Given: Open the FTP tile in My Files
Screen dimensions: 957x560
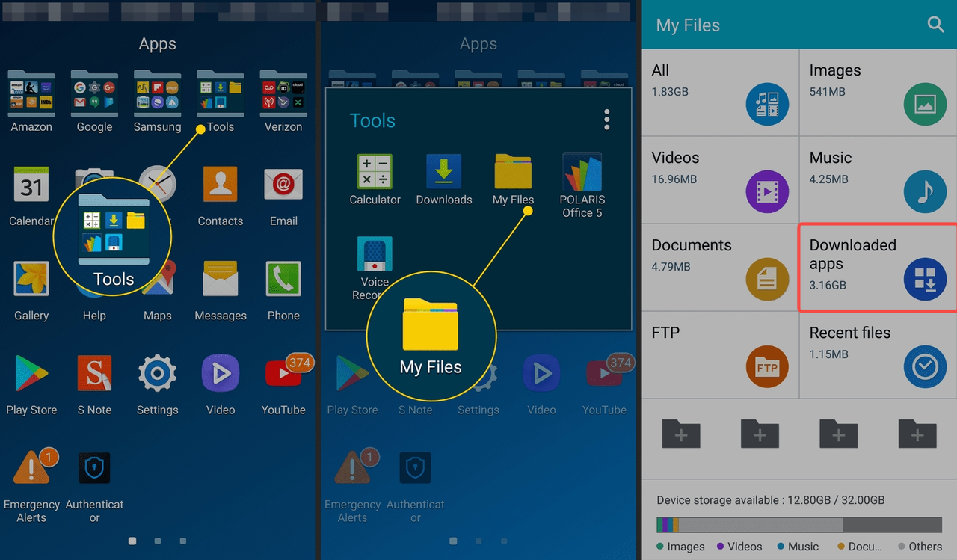Looking at the screenshot, I should tap(720, 354).
